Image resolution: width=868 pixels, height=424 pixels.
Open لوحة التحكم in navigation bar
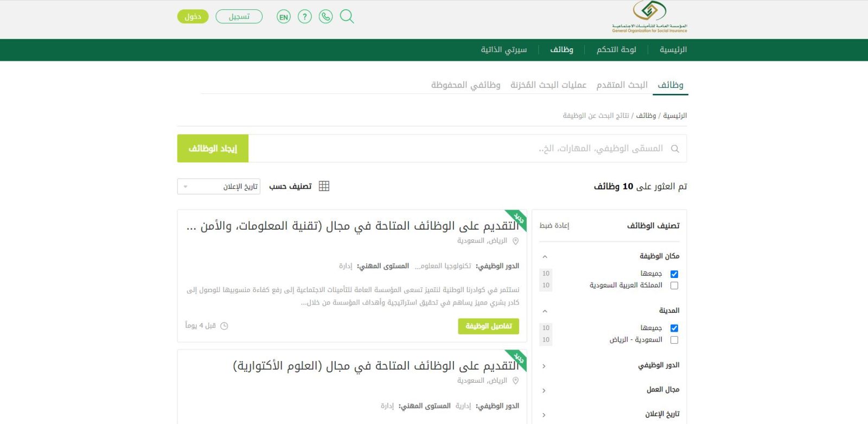point(616,50)
